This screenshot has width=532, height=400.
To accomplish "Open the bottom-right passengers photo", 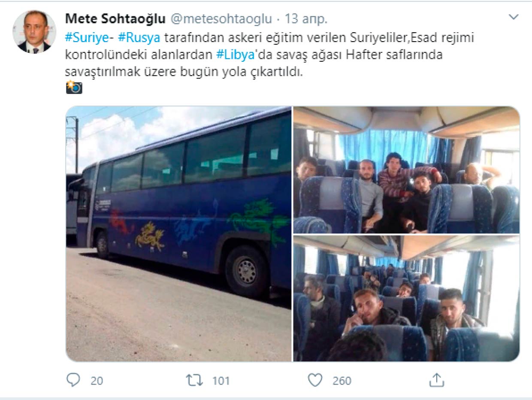I will pyautogui.click(x=406, y=298).
